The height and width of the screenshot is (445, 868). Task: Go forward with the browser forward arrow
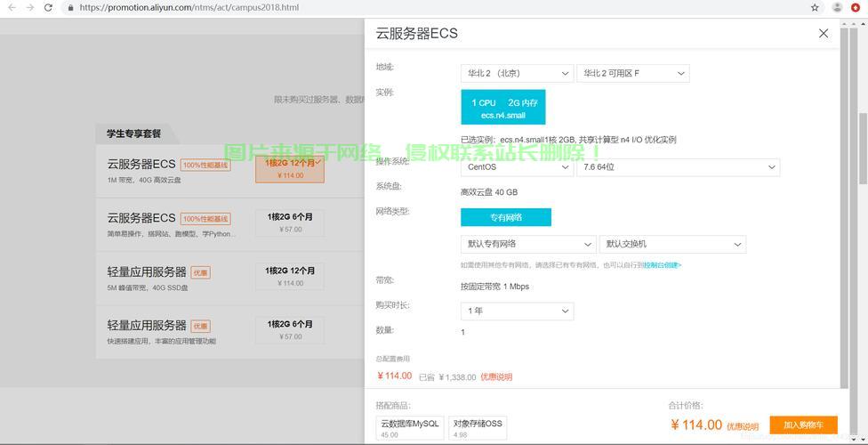pos(30,8)
